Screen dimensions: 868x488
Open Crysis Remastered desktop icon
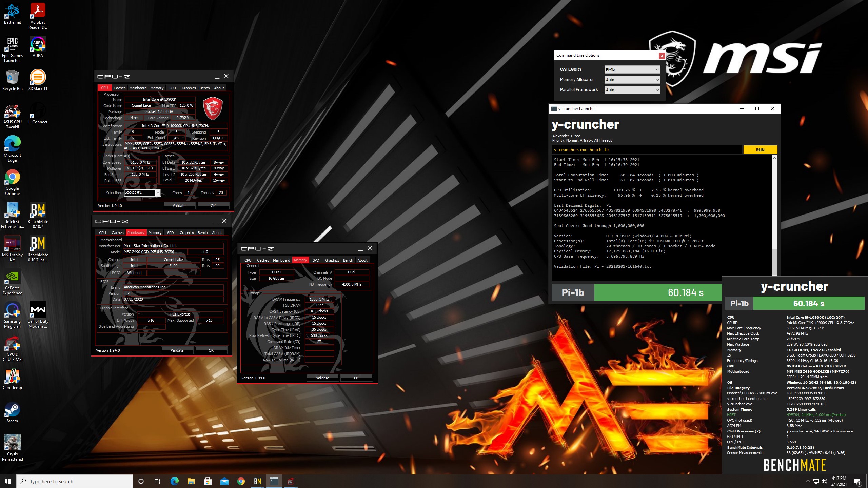(x=13, y=448)
